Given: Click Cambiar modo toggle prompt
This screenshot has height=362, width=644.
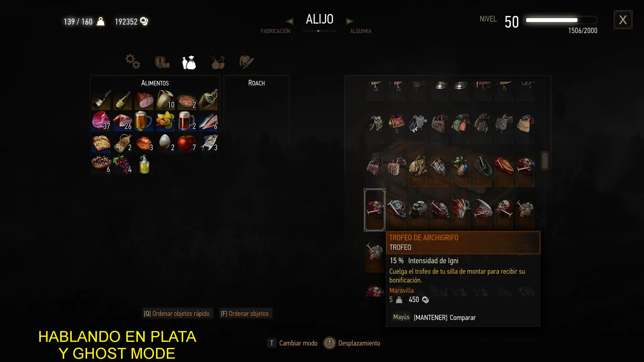Looking at the screenshot, I should coord(292,343).
